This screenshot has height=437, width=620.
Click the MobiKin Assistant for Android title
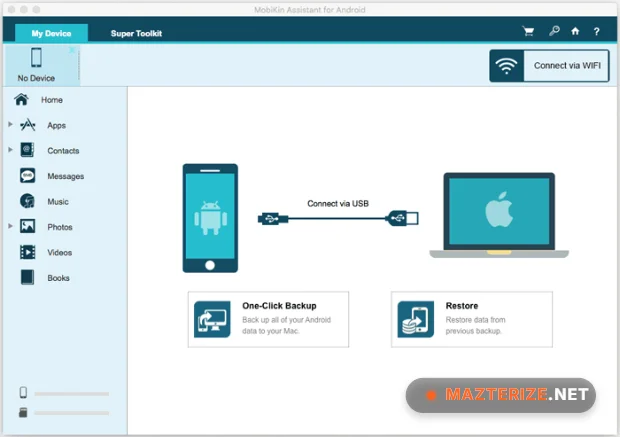point(310,9)
